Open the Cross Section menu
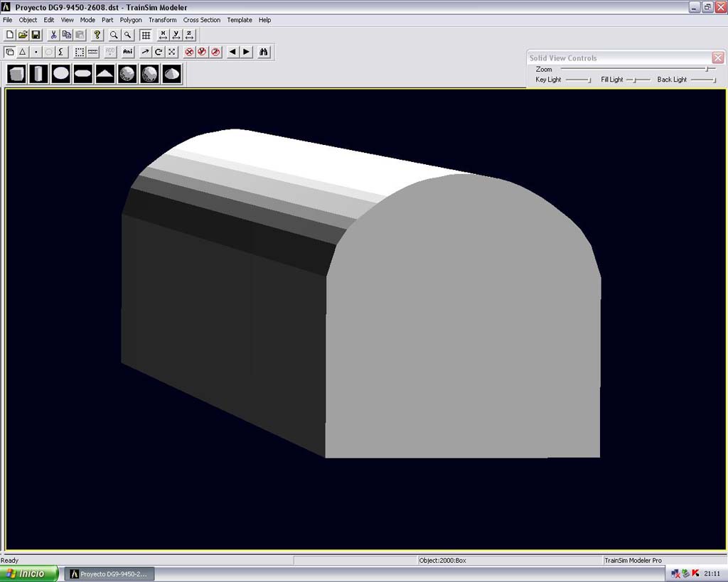This screenshot has height=582, width=728. [x=201, y=20]
